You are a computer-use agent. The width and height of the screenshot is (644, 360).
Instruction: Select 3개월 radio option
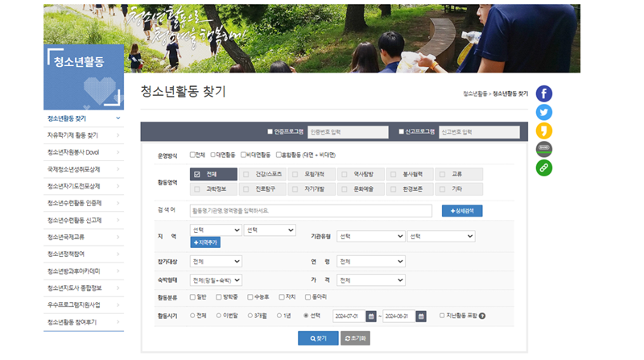pyautogui.click(x=250, y=316)
